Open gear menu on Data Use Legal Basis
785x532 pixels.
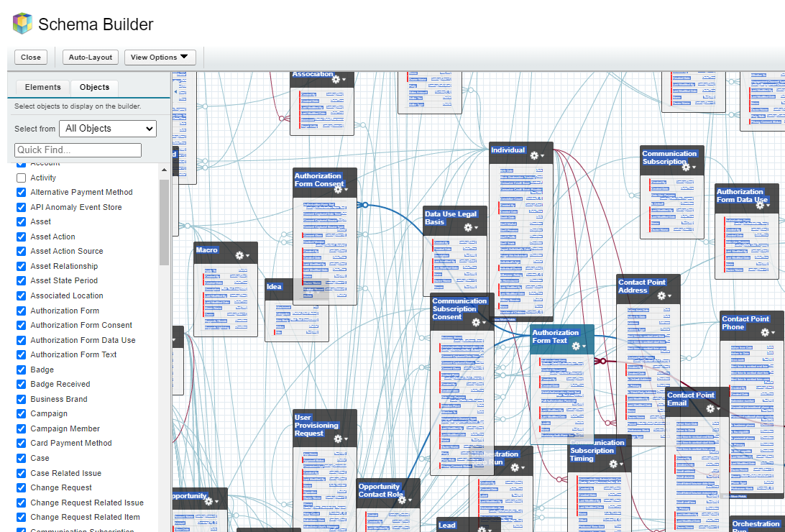point(471,228)
